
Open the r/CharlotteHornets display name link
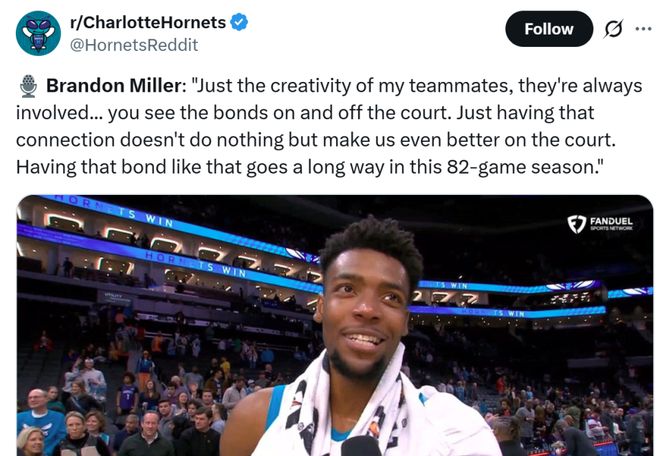[x=148, y=22]
